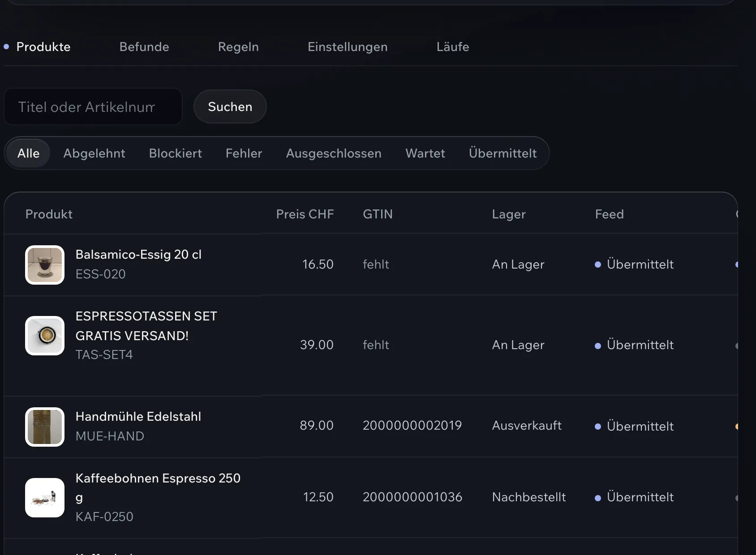Viewport: 756px width, 555px height.
Task: Click the Suchen button
Action: (x=230, y=107)
